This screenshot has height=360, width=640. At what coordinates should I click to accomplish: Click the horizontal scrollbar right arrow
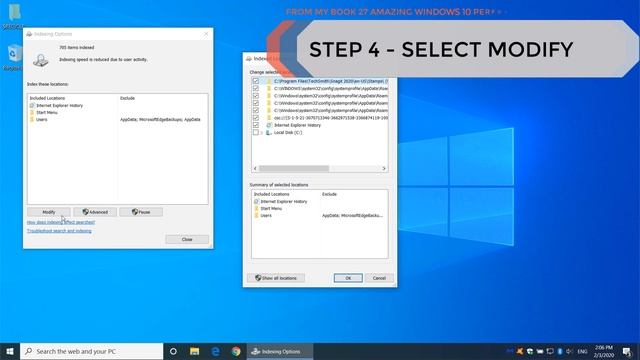click(384, 168)
